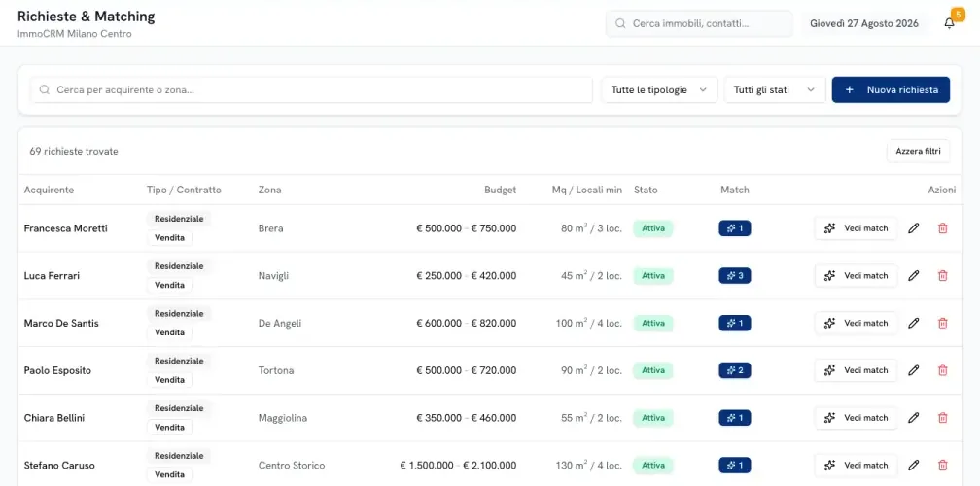
Task: Click the Attiva status of Paolo Esposito
Action: [x=653, y=370]
